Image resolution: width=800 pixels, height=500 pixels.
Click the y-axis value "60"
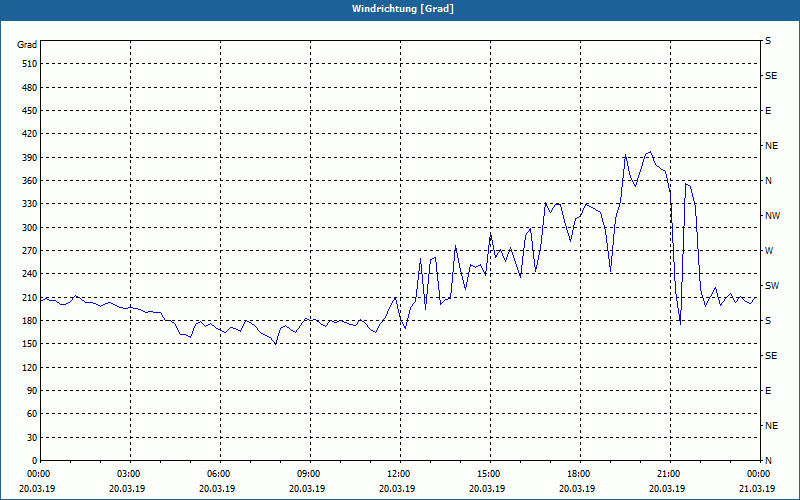click(32, 414)
